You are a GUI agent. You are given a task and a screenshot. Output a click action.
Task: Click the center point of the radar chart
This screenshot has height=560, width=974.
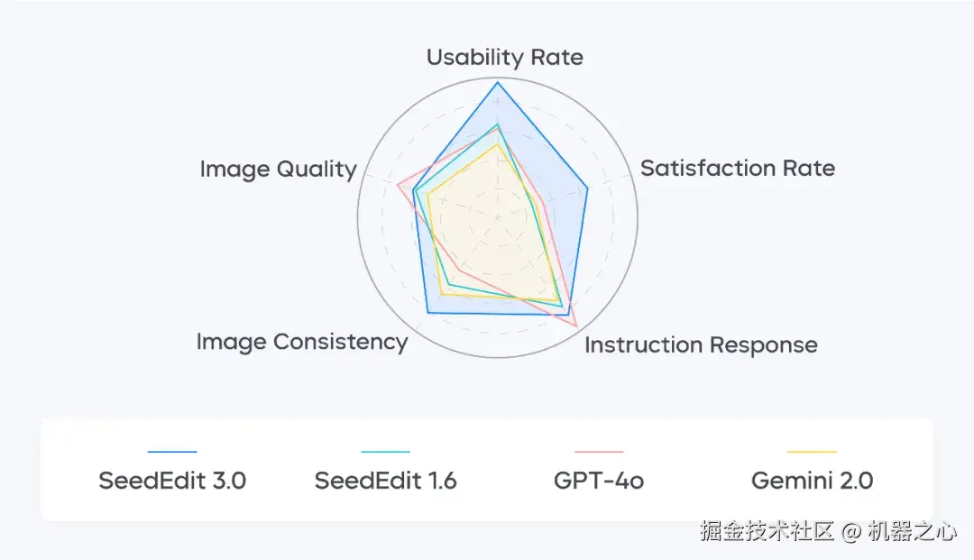pos(498,217)
